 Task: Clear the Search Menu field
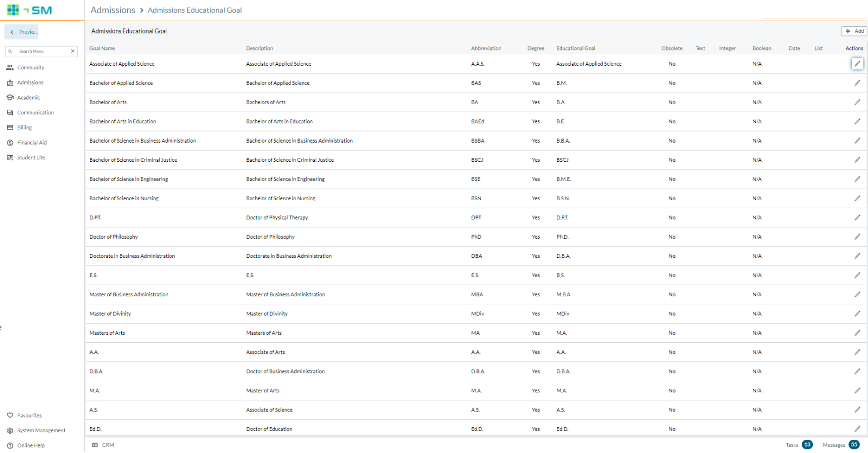pyautogui.click(x=73, y=51)
